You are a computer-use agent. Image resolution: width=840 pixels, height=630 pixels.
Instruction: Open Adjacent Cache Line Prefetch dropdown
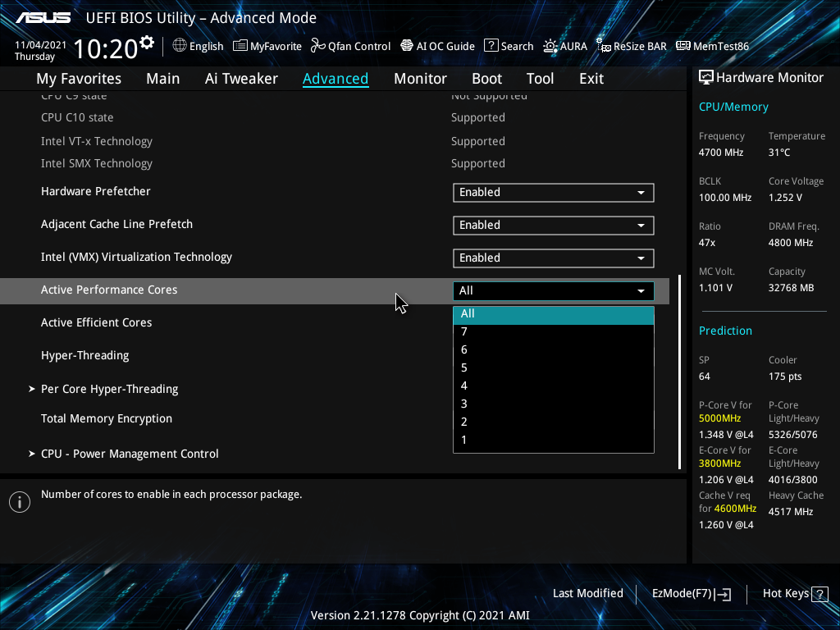tap(554, 226)
